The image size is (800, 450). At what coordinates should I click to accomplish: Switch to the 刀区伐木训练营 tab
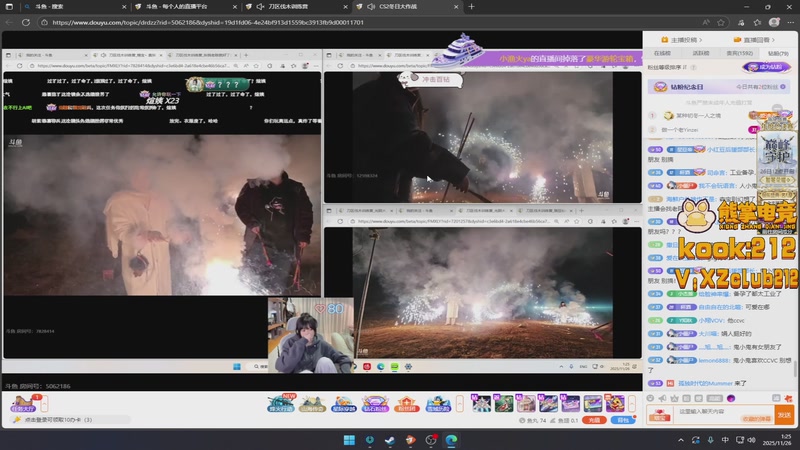pos(295,7)
